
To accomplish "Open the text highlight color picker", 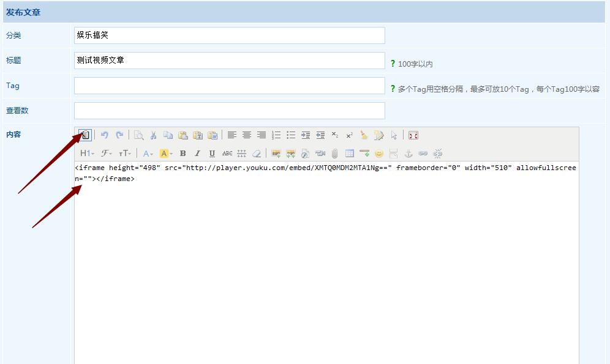I will coord(166,154).
